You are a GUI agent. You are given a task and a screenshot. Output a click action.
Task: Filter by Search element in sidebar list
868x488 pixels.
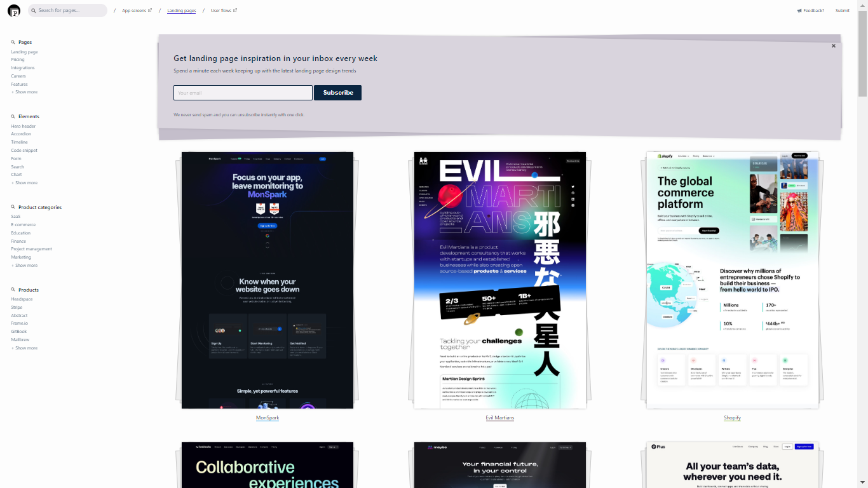[x=17, y=167]
